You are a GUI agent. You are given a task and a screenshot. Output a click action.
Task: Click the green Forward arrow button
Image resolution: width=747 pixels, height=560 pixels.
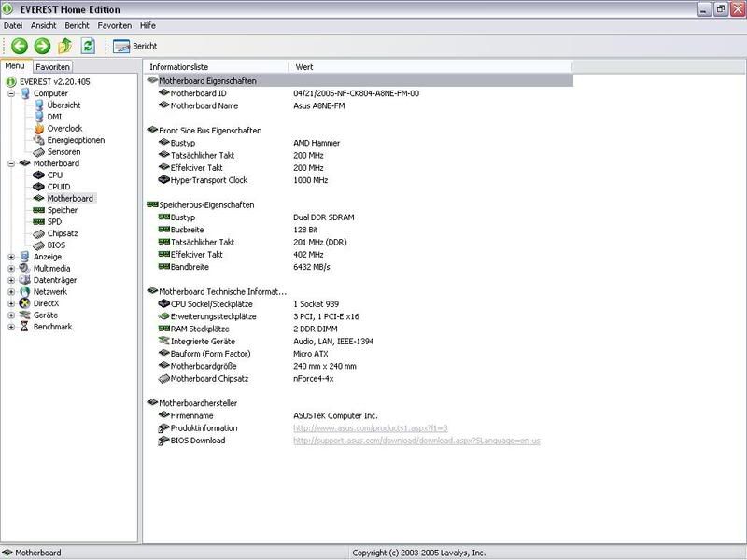(x=42, y=46)
